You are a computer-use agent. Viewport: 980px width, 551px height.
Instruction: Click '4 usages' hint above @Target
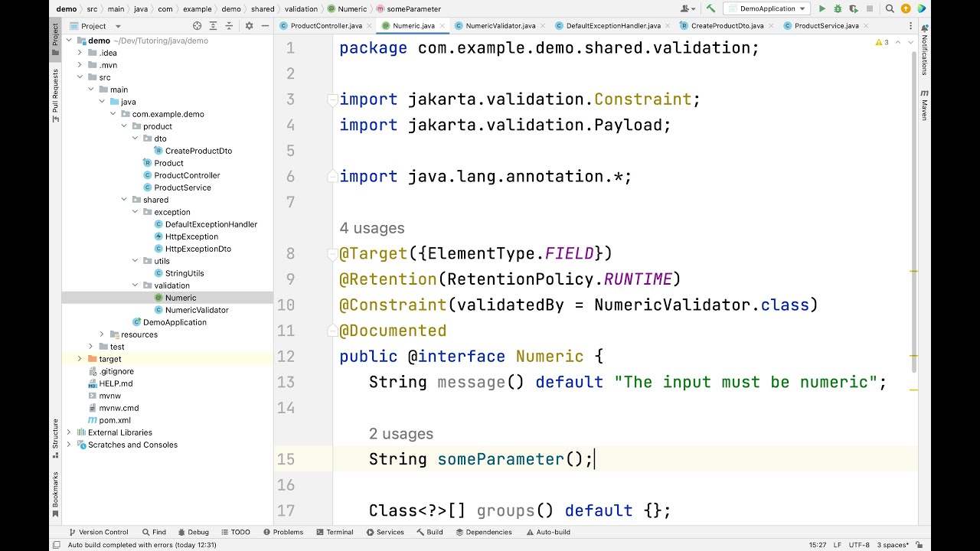coord(372,228)
